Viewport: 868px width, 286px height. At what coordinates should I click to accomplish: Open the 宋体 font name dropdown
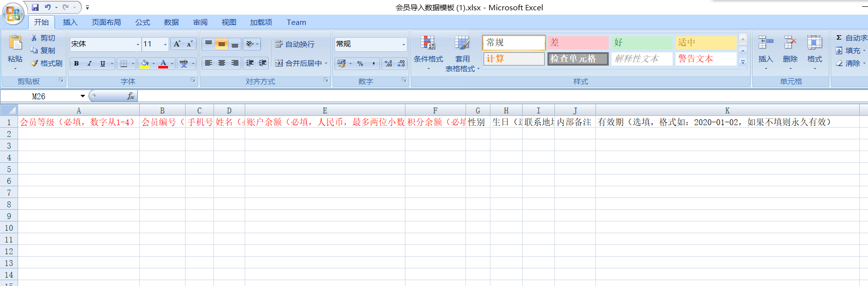tap(138, 44)
